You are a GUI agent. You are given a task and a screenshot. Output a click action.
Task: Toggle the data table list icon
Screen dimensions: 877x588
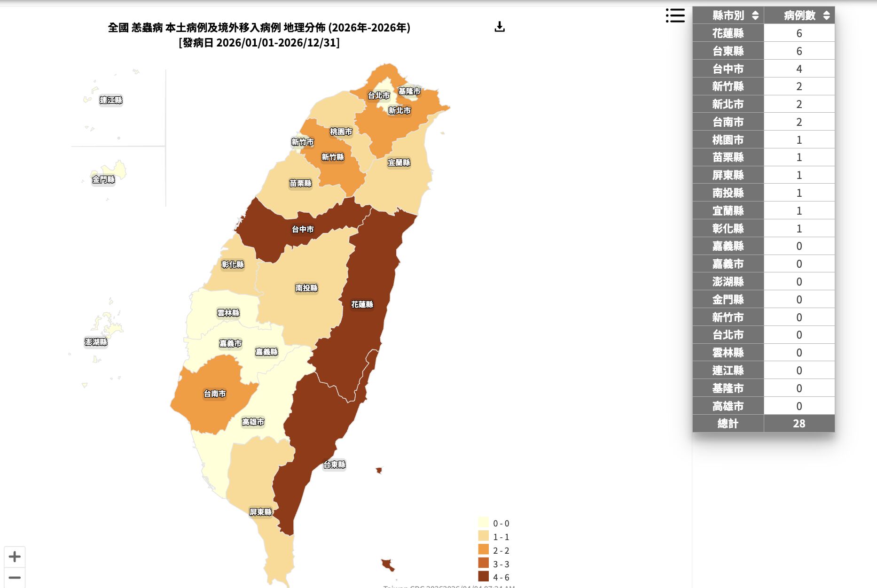(x=675, y=15)
